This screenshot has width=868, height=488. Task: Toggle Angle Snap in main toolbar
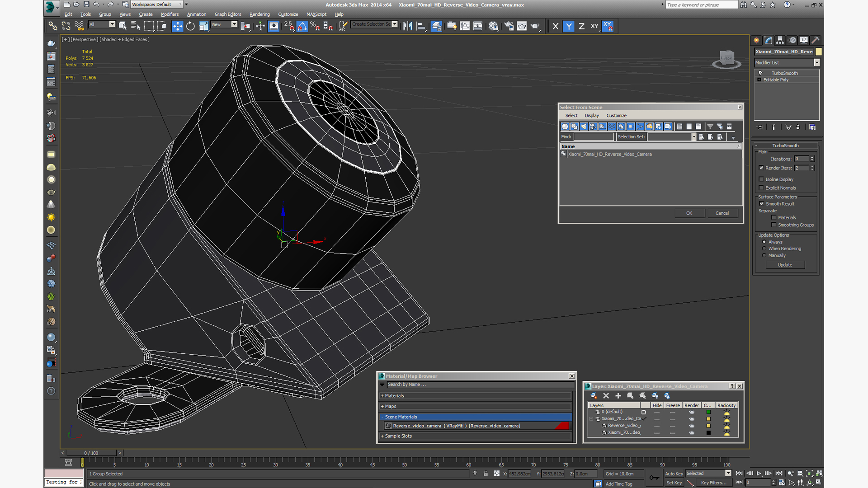tap(302, 26)
